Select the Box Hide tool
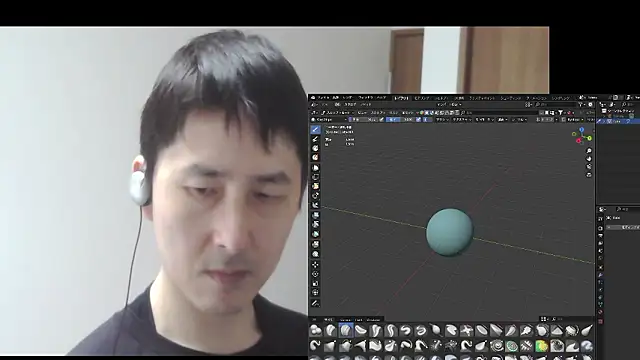 (315, 177)
